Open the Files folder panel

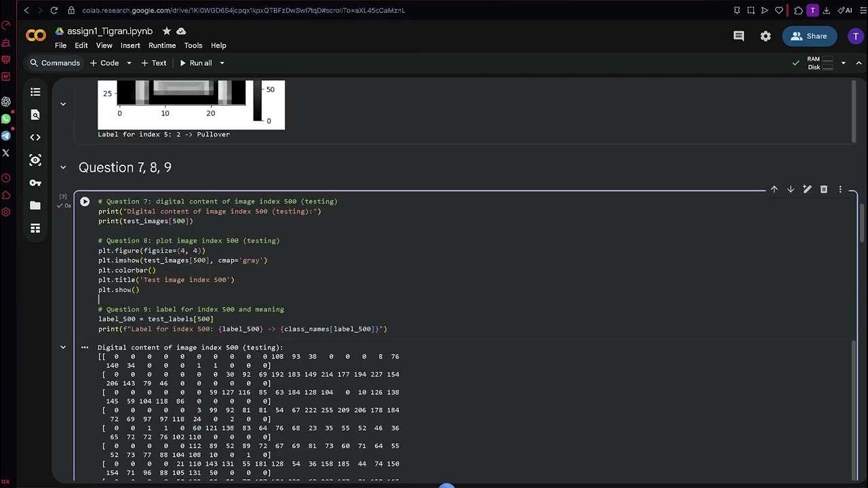pyautogui.click(x=35, y=205)
